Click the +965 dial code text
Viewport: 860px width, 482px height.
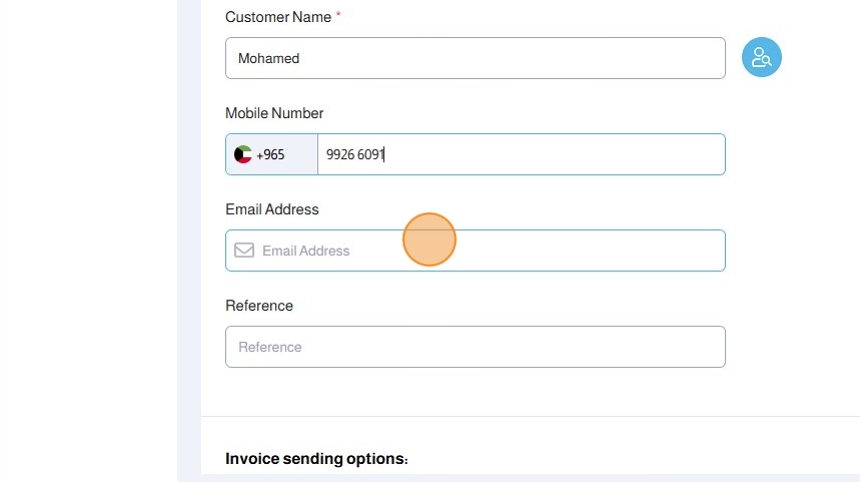(270, 155)
